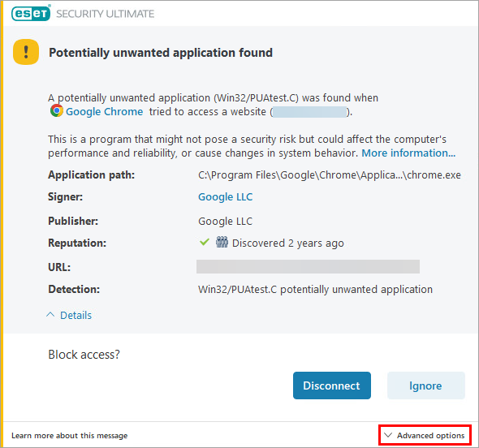
Task: Click the Reputation label
Action: pyautogui.click(x=77, y=243)
